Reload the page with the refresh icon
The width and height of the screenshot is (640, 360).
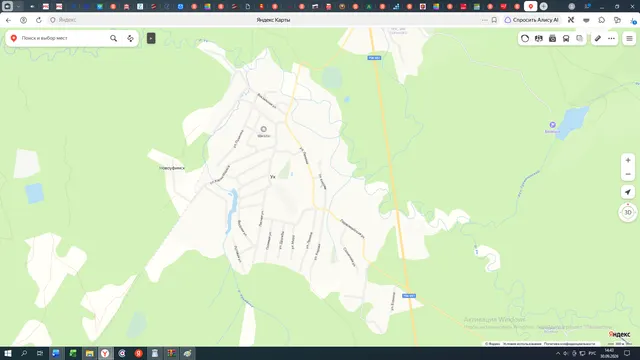click(39, 20)
